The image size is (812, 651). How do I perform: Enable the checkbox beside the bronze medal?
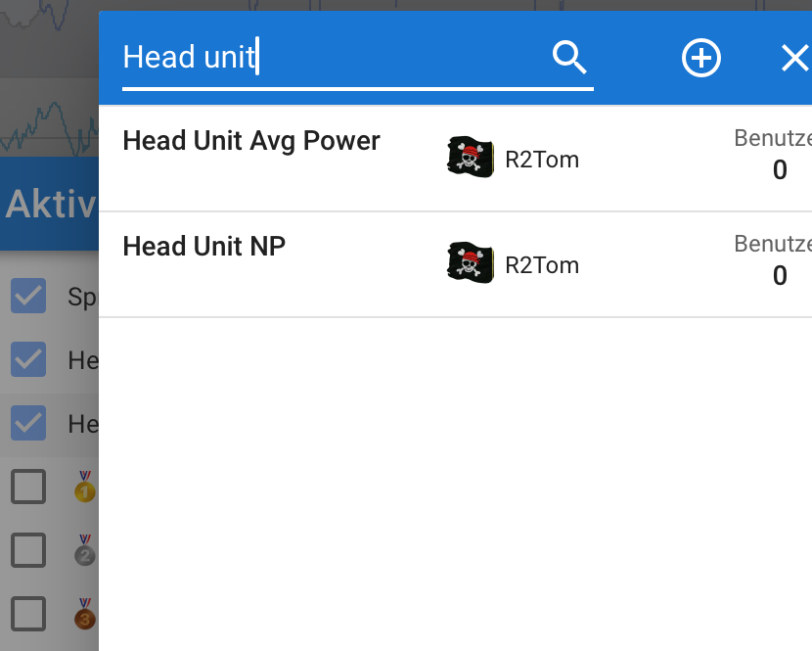click(28, 614)
